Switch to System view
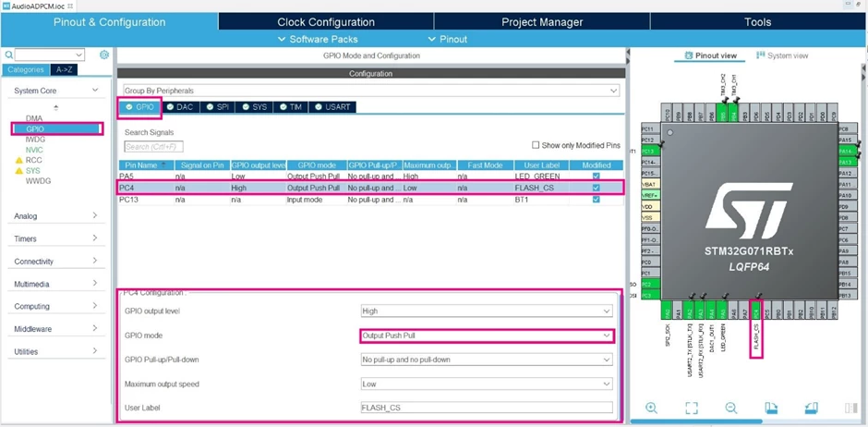The height and width of the screenshot is (427, 868). click(x=781, y=55)
